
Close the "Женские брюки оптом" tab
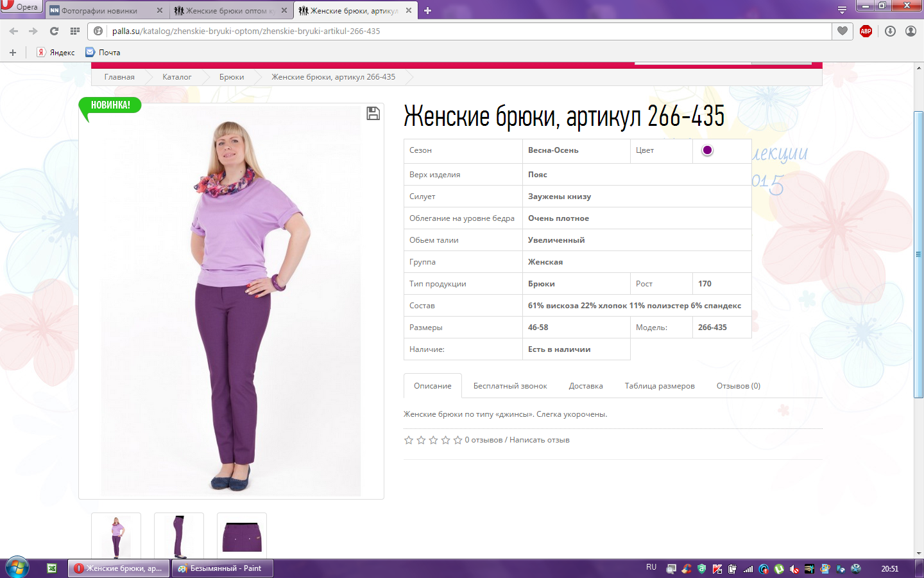284,10
